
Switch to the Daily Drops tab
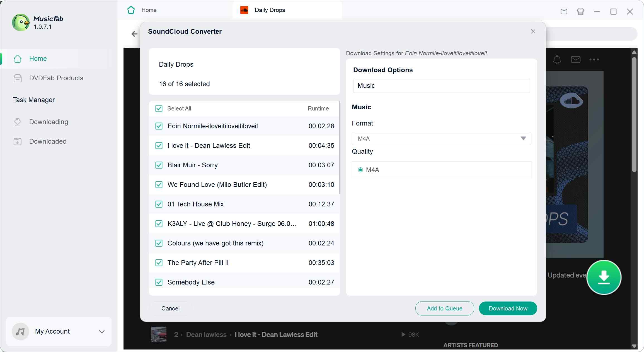[287, 10]
